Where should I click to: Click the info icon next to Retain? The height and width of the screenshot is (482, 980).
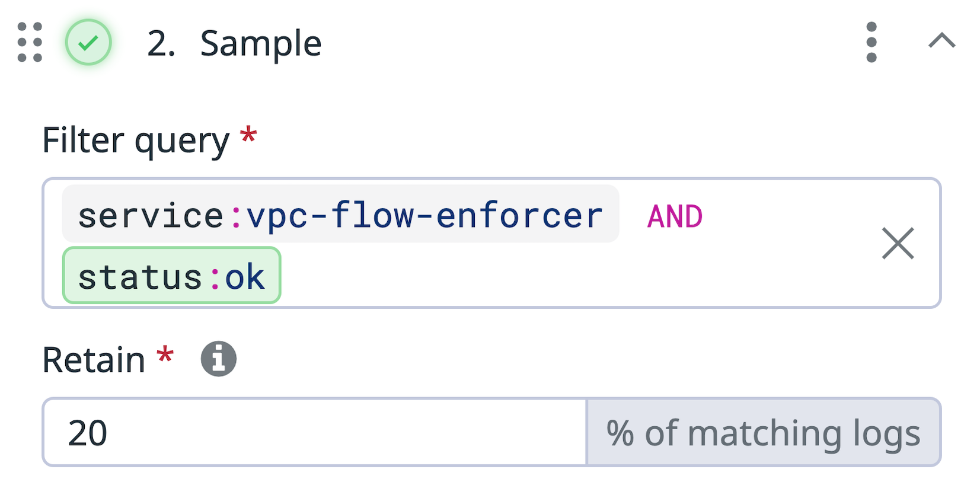(219, 358)
